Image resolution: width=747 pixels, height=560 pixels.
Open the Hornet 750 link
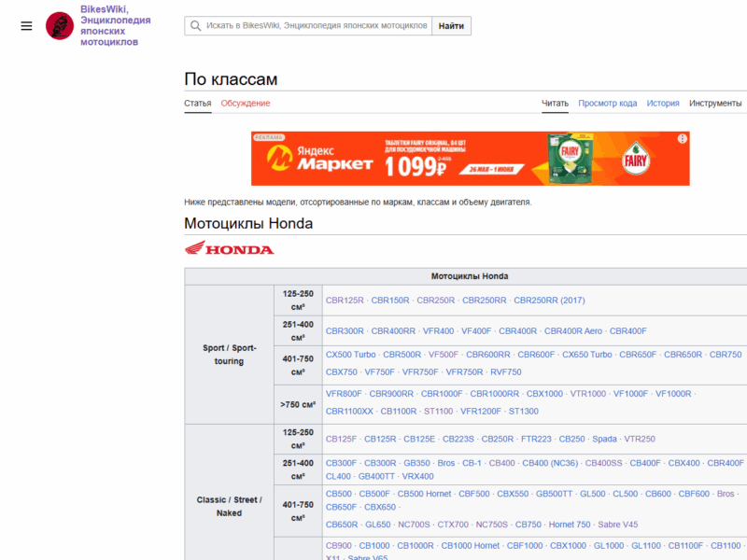tap(570, 525)
